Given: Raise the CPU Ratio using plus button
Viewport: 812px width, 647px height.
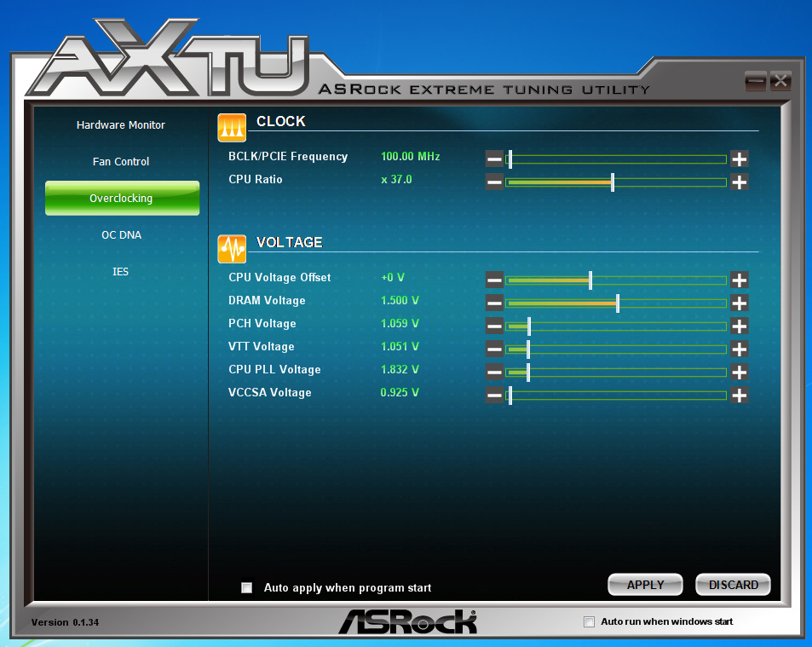Looking at the screenshot, I should point(739,182).
